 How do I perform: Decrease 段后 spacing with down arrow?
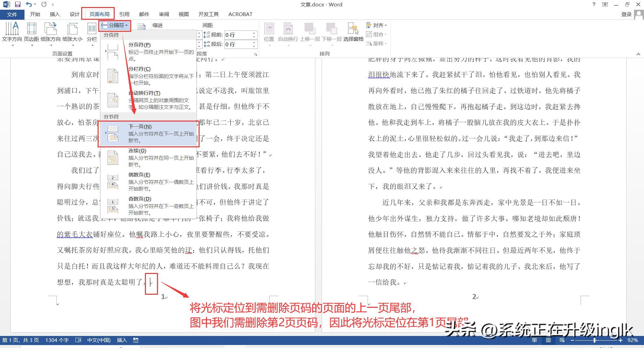tap(254, 46)
